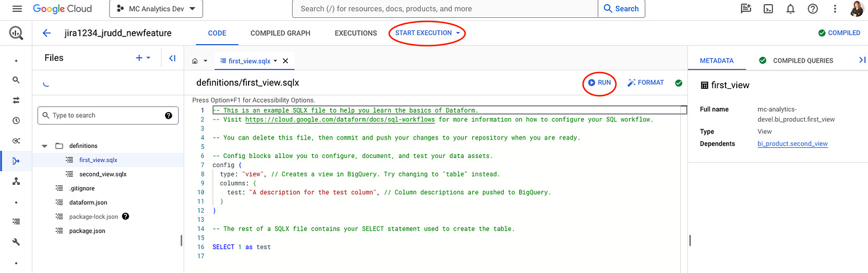Open the three-dot more options menu
The image size is (868, 273).
(835, 9)
